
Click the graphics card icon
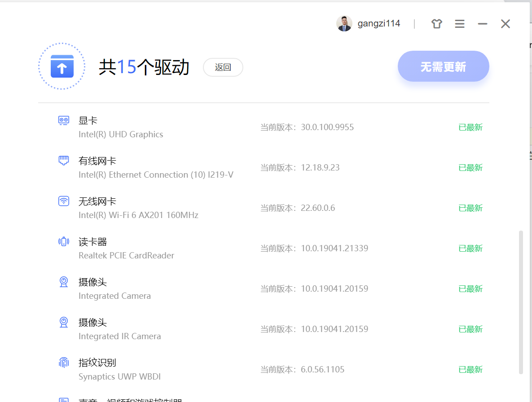click(x=64, y=120)
